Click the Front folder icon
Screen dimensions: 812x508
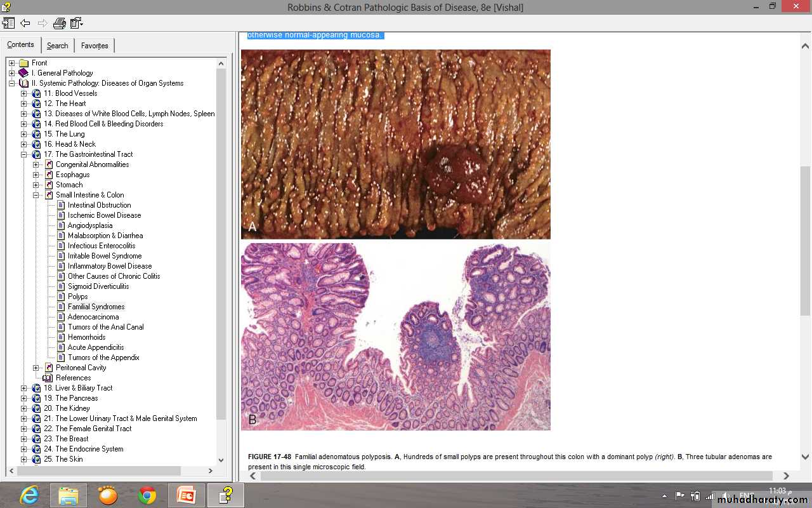(23, 63)
